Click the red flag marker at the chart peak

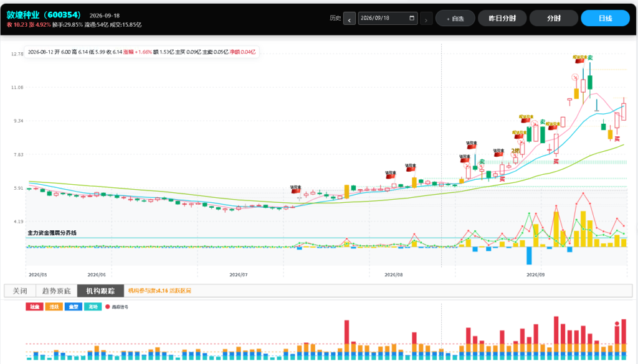point(579,59)
